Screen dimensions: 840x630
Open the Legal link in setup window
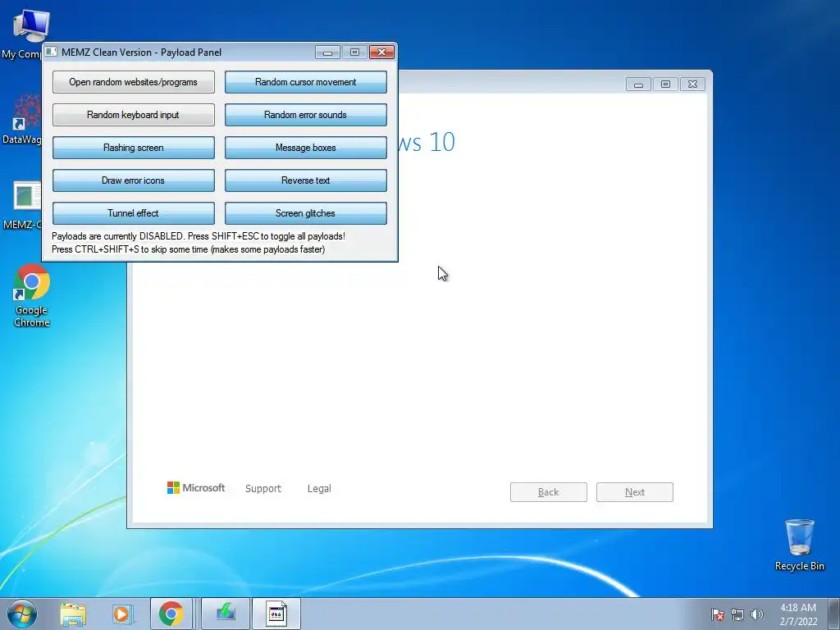pos(319,489)
